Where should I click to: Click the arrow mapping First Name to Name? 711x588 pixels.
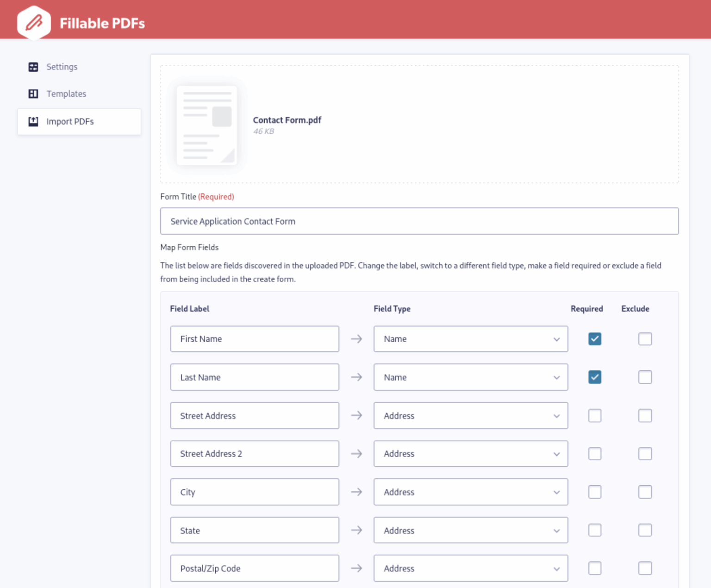[x=356, y=339]
